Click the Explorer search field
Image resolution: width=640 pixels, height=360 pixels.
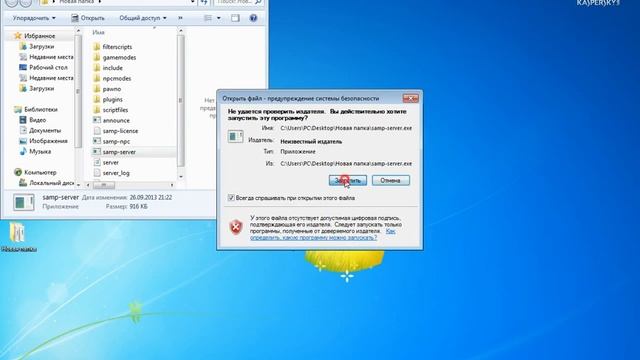point(239,2)
